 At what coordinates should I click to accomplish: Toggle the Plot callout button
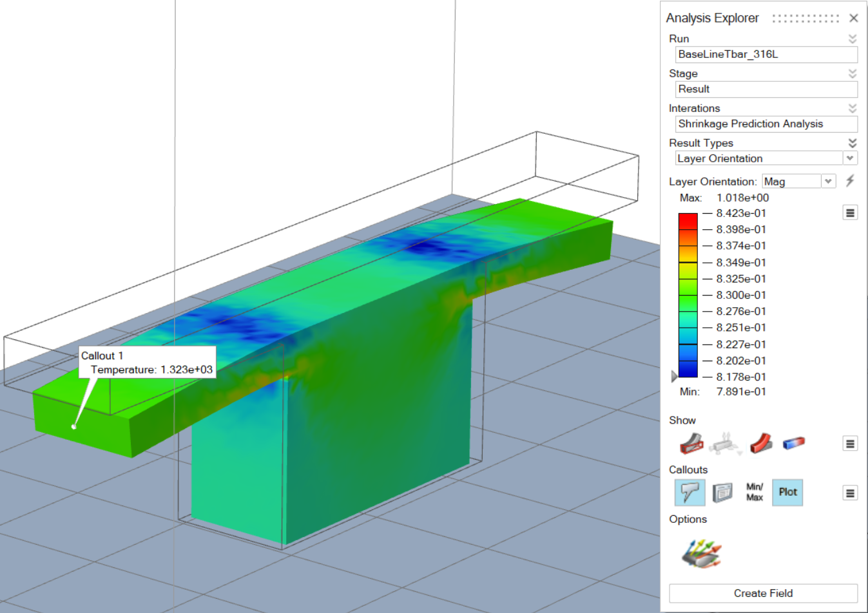click(x=787, y=493)
